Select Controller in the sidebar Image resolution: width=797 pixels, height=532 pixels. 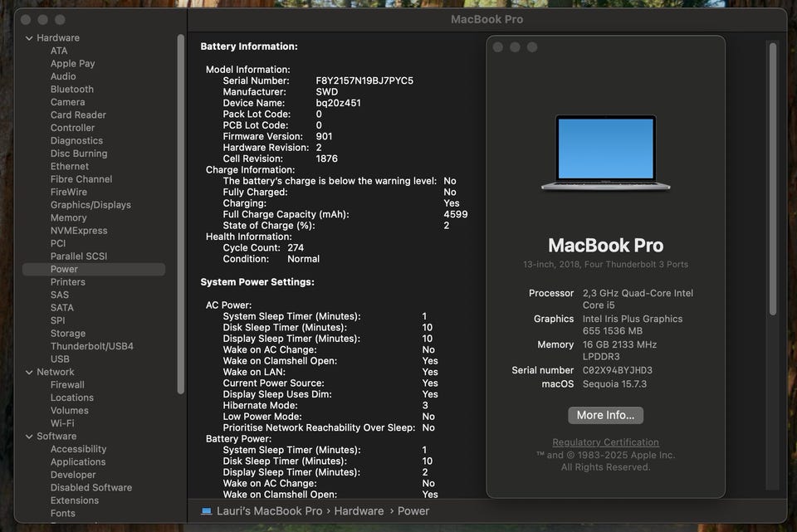click(x=72, y=128)
